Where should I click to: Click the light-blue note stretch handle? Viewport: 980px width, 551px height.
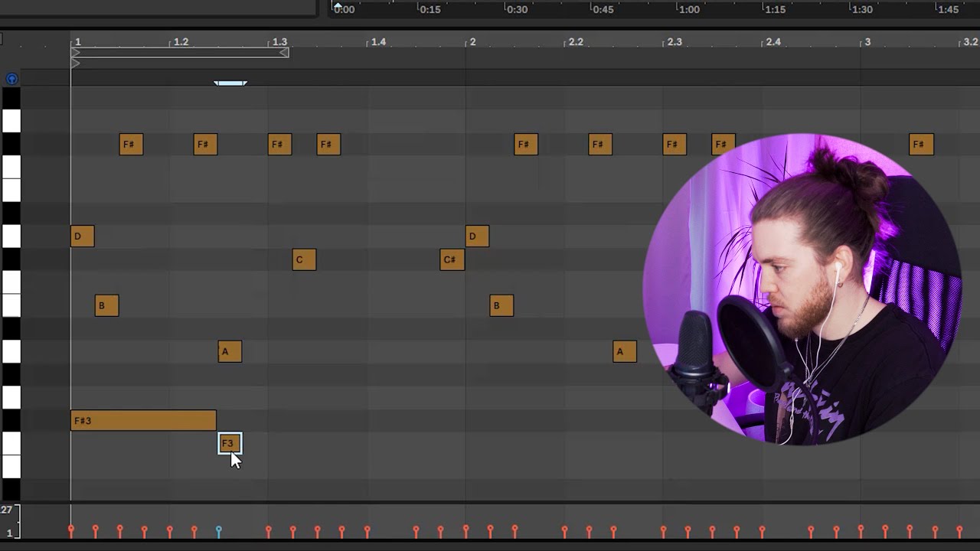point(230,83)
